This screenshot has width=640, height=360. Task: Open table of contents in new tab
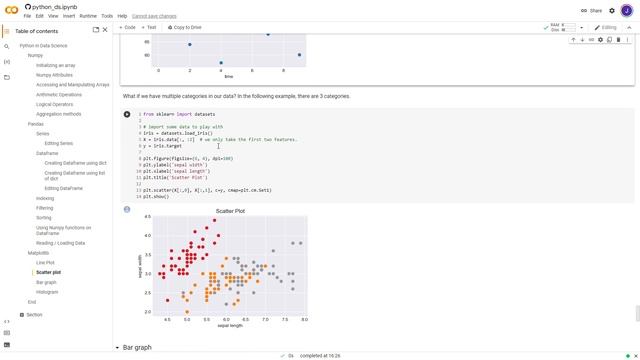(96, 30)
